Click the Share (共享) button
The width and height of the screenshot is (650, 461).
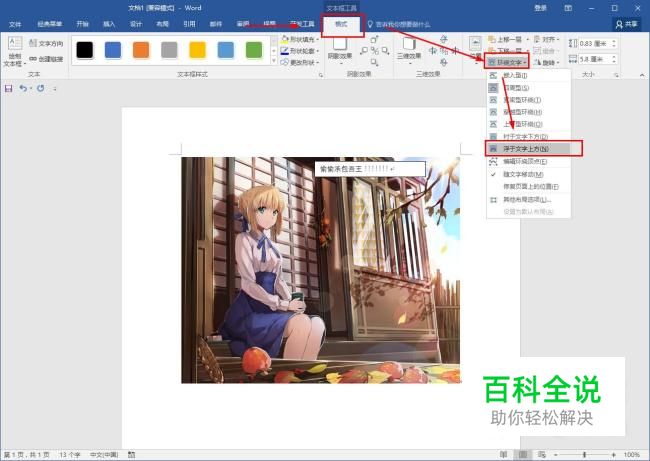(627, 24)
